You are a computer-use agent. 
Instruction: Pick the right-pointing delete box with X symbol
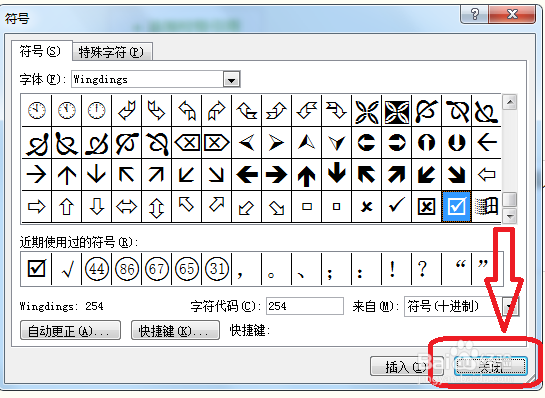[x=217, y=143]
